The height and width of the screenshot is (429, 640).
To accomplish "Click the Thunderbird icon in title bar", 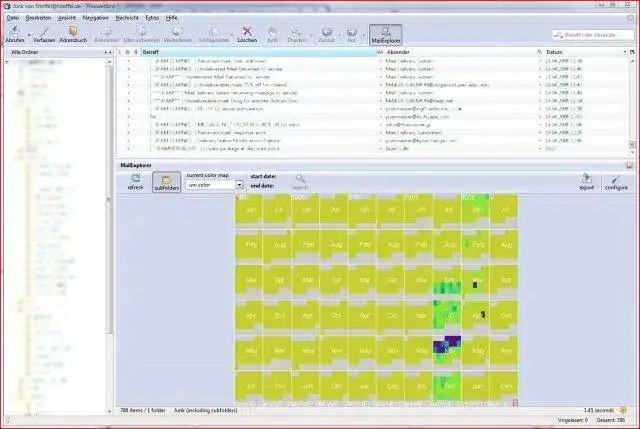I will 7,6.
